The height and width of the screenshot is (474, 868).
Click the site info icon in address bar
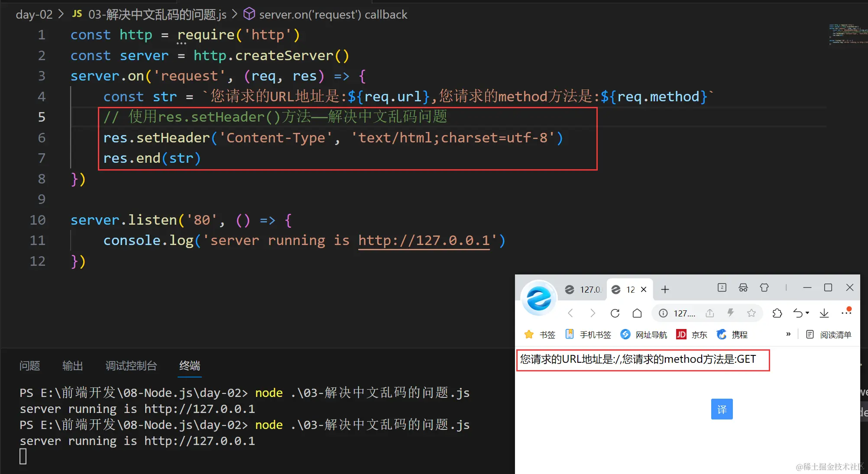tap(663, 313)
